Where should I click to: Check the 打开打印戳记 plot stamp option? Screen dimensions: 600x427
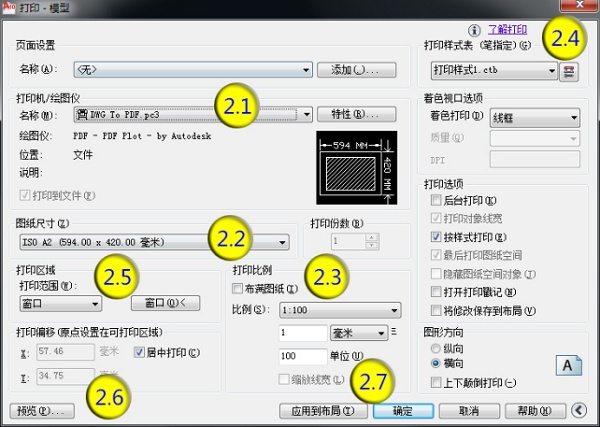point(435,291)
